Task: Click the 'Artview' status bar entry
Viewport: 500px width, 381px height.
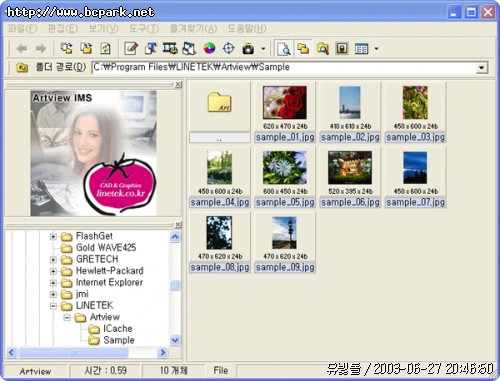Action: click(x=35, y=371)
